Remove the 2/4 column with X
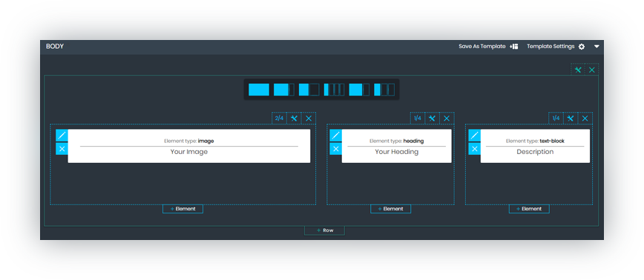This screenshot has height=280, width=644. click(309, 118)
